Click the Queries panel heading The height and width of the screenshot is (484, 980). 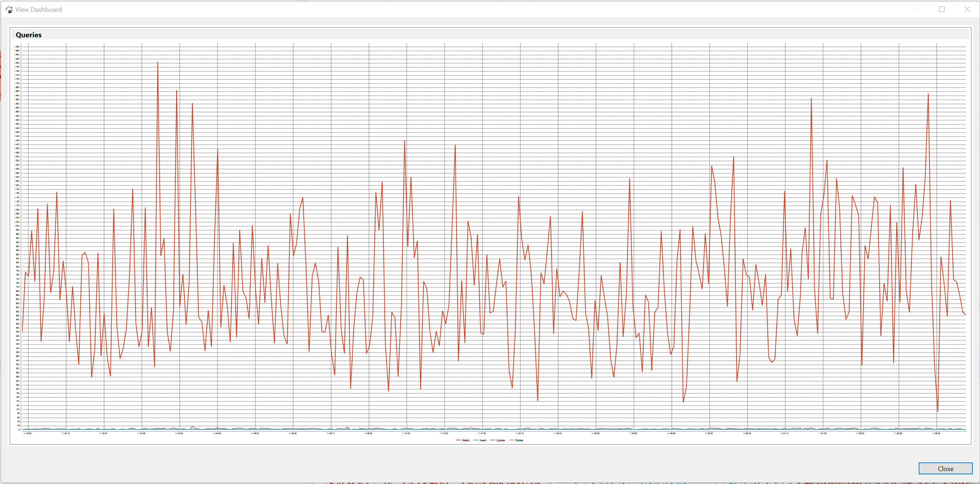coord(29,35)
